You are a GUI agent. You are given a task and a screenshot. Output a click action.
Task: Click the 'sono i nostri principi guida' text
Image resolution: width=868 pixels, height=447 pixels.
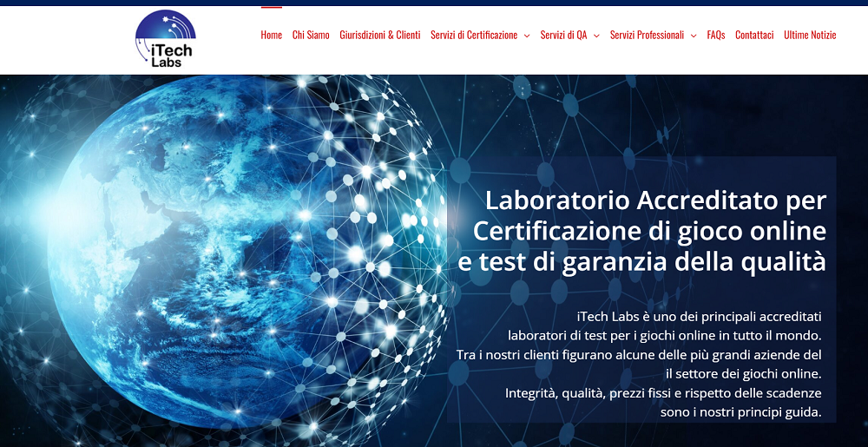pos(740,412)
